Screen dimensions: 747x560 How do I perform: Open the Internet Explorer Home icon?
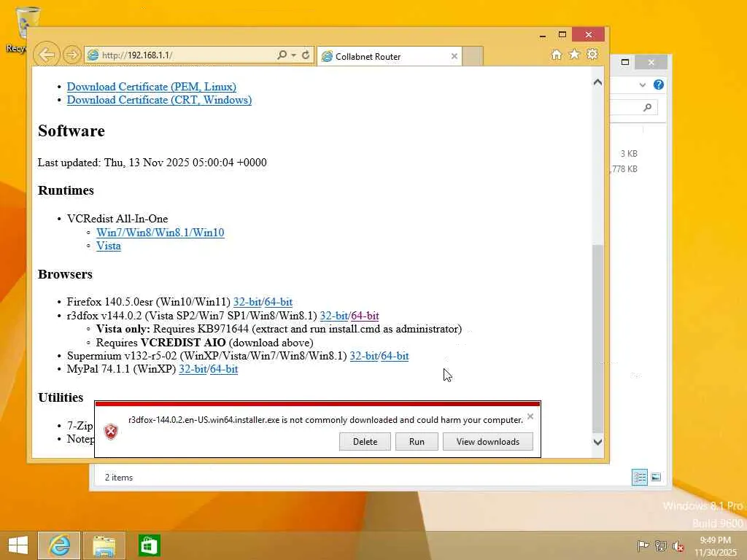tap(556, 54)
